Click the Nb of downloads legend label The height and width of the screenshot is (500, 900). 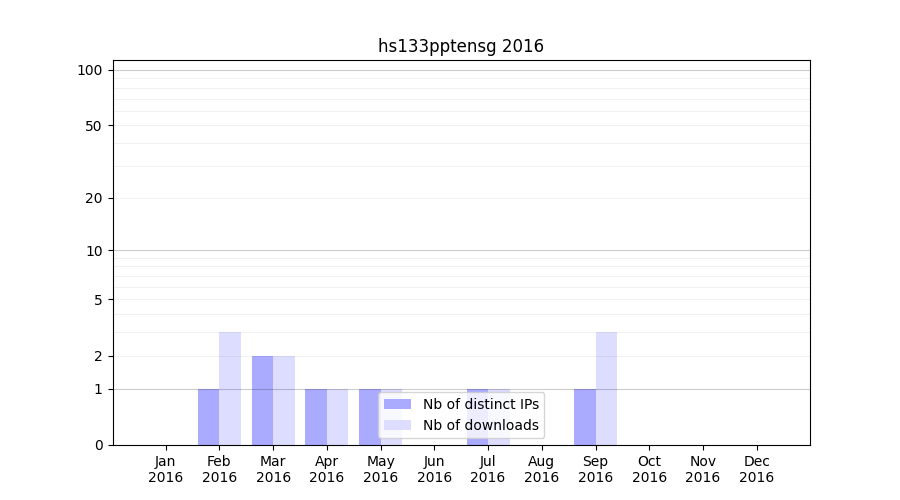[x=480, y=425]
